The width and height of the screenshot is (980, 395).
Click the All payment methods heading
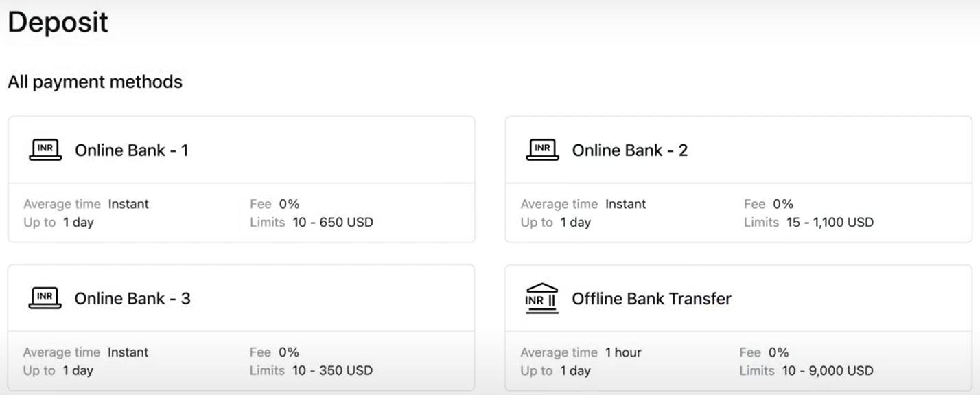click(95, 82)
